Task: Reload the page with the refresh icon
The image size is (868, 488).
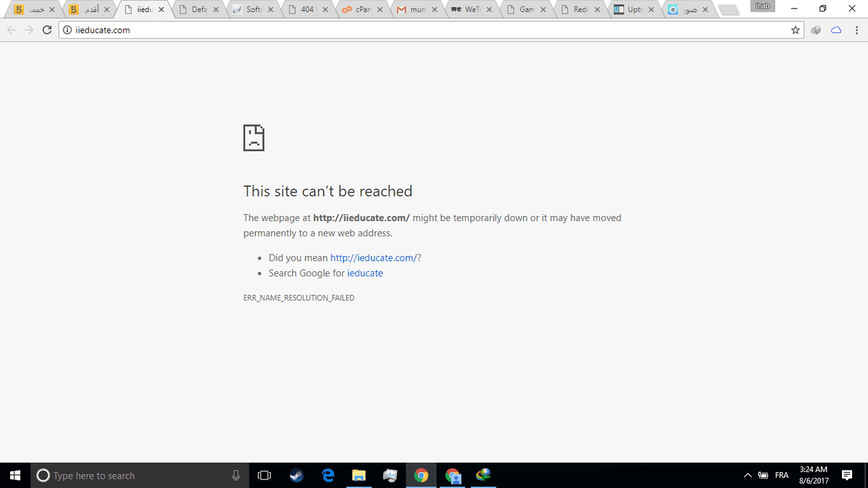Action: coord(47,30)
